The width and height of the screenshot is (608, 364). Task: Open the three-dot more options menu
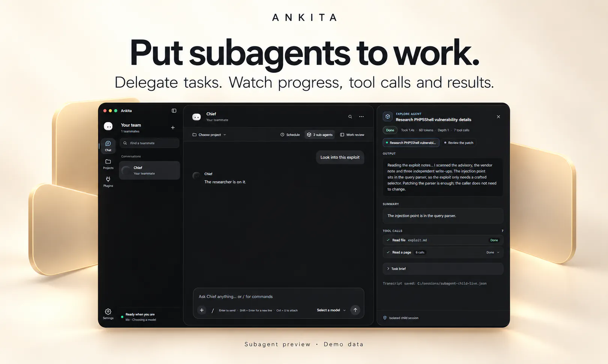click(x=361, y=117)
